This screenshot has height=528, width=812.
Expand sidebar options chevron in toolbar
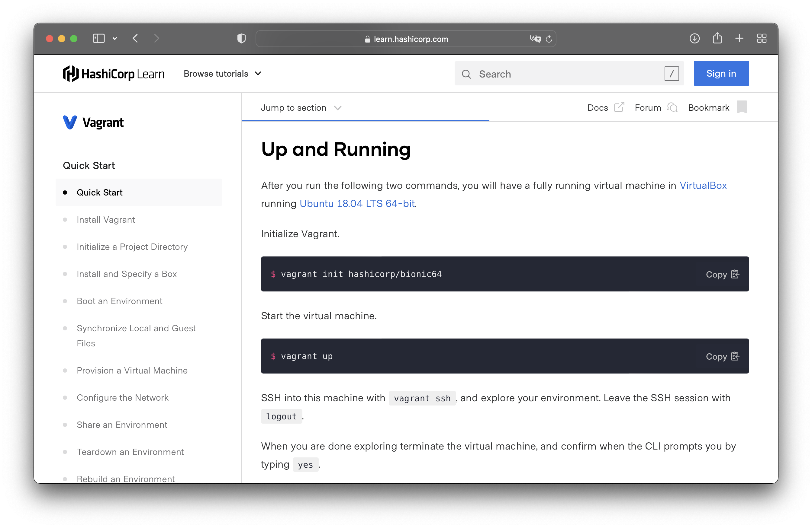click(115, 39)
